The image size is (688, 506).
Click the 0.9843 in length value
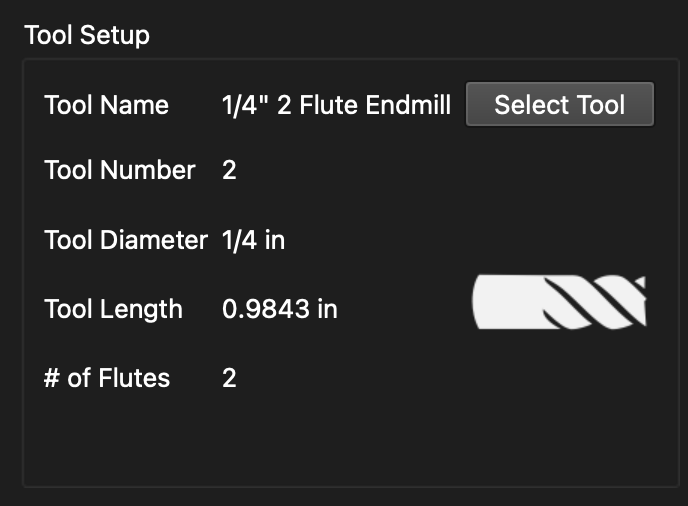tap(280, 309)
